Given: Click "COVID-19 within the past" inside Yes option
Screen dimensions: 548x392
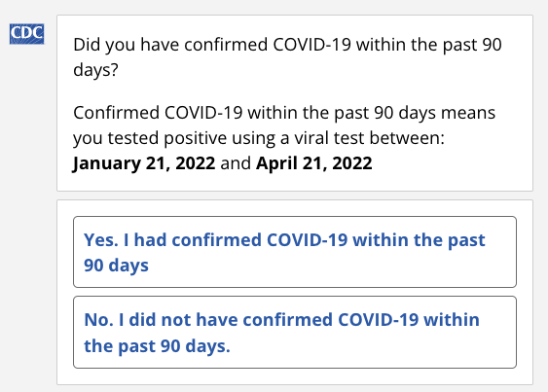Looking at the screenshot, I should point(376,240).
